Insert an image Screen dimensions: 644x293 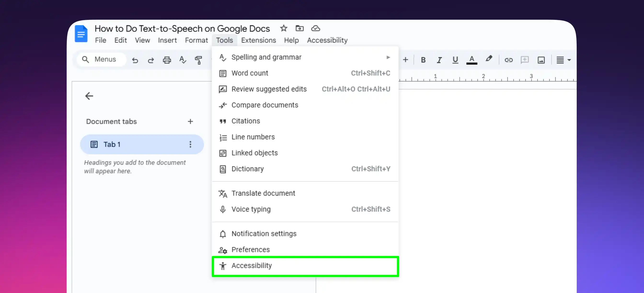[541, 60]
